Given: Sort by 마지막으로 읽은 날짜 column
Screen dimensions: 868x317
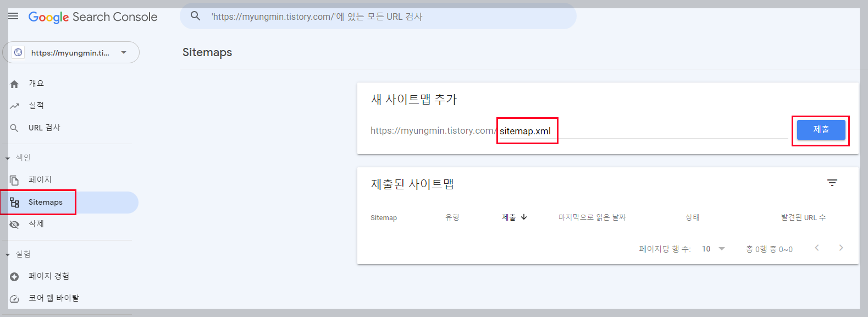Looking at the screenshot, I should [592, 218].
